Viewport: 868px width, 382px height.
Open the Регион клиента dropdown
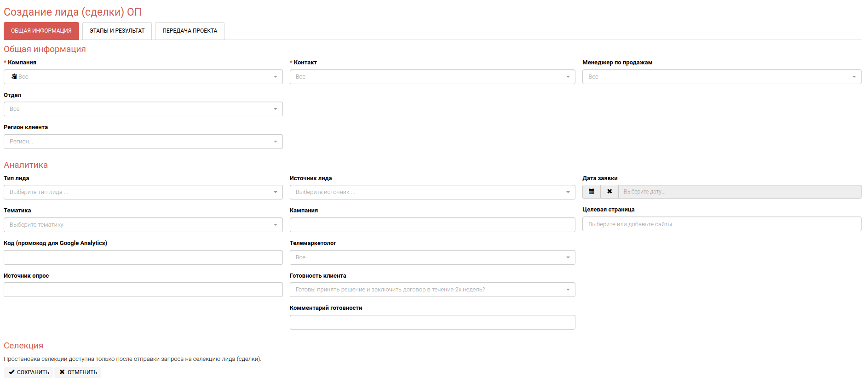(143, 142)
